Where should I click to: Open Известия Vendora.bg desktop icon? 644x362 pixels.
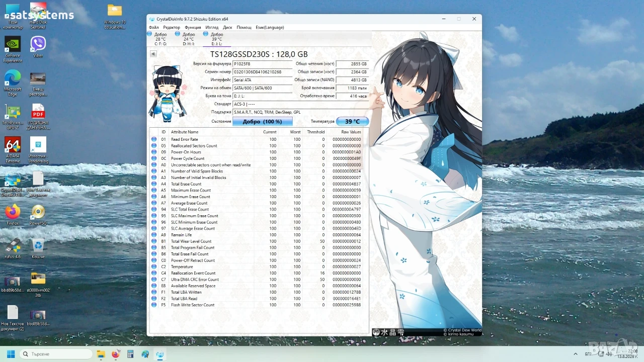(x=38, y=150)
